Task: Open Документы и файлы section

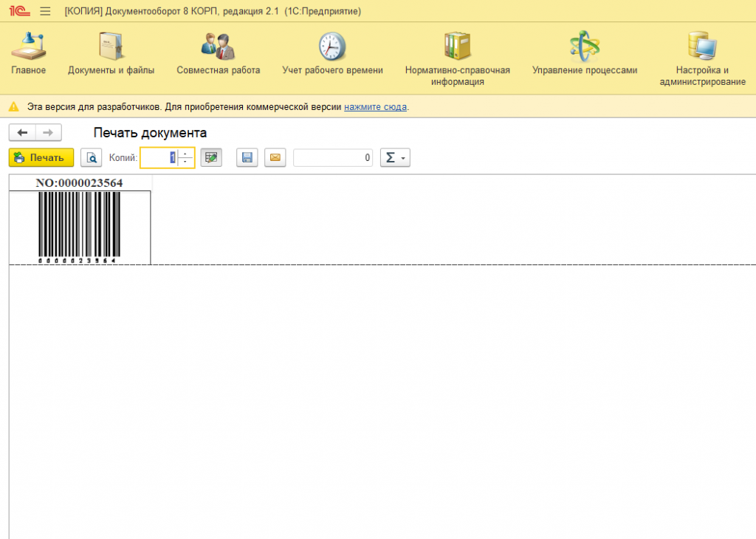Action: [111, 53]
